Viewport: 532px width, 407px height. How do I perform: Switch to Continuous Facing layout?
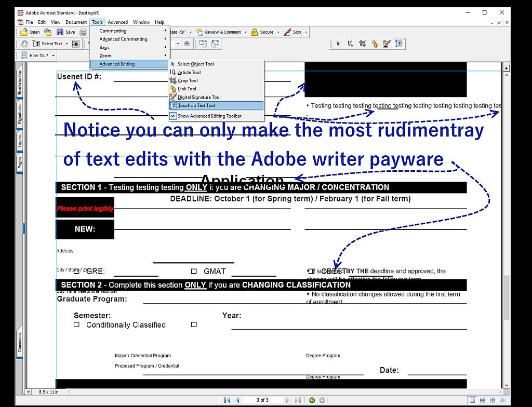pos(493,400)
